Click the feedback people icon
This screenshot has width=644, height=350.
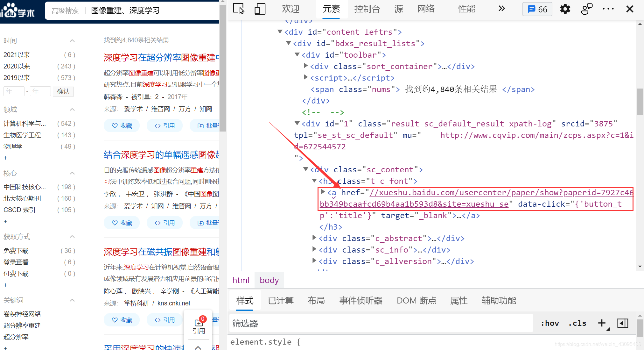tap(586, 9)
